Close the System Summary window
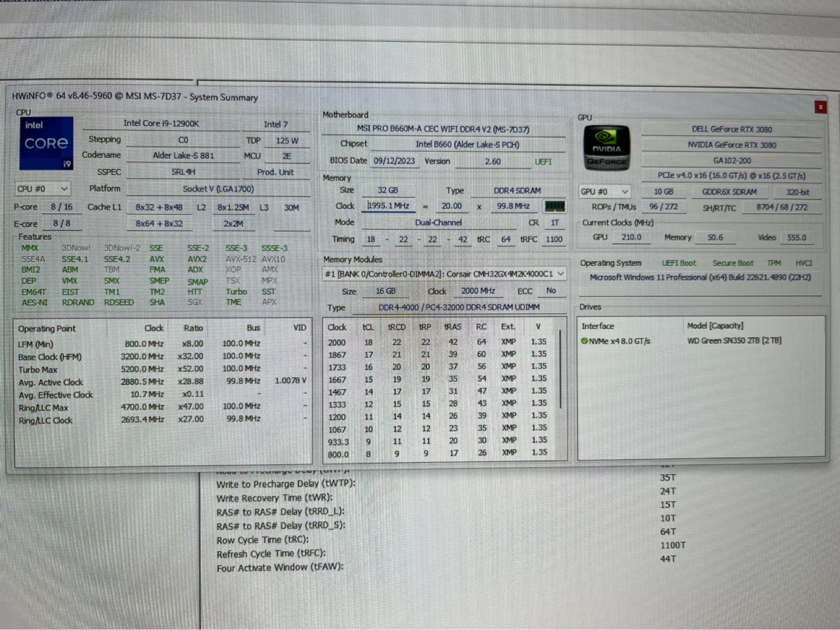The image size is (840, 630). coord(820,107)
